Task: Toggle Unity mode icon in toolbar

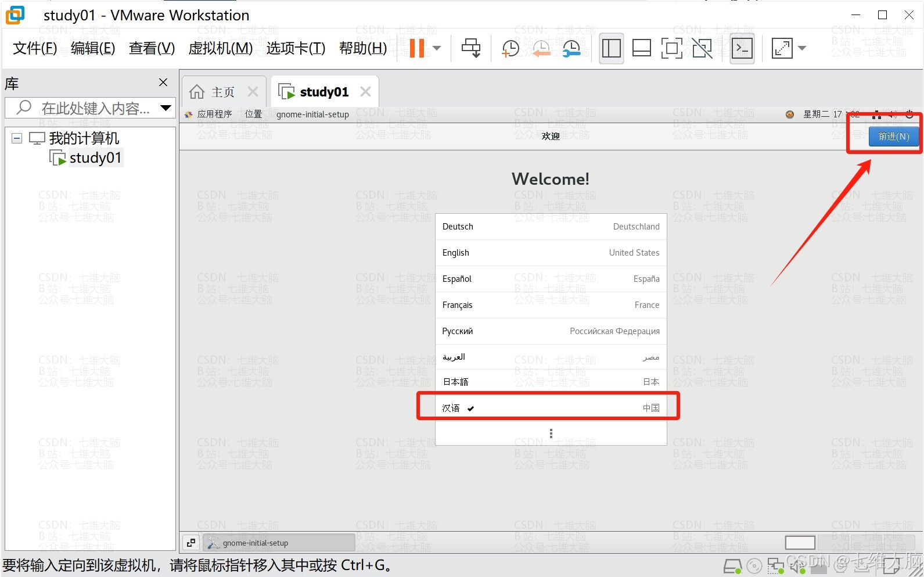Action: click(x=702, y=48)
